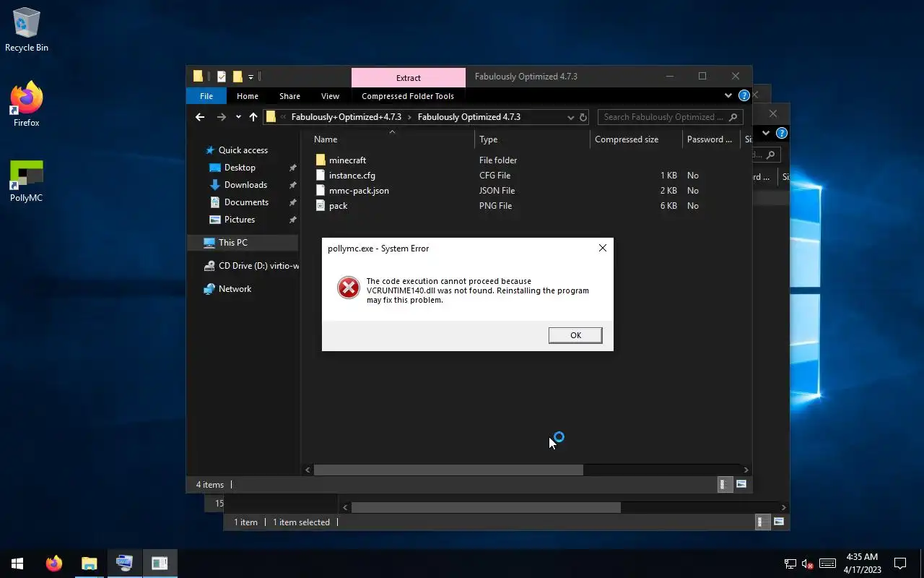This screenshot has width=924, height=578.
Task: Switch to the View ribbon tab
Action: [330, 96]
